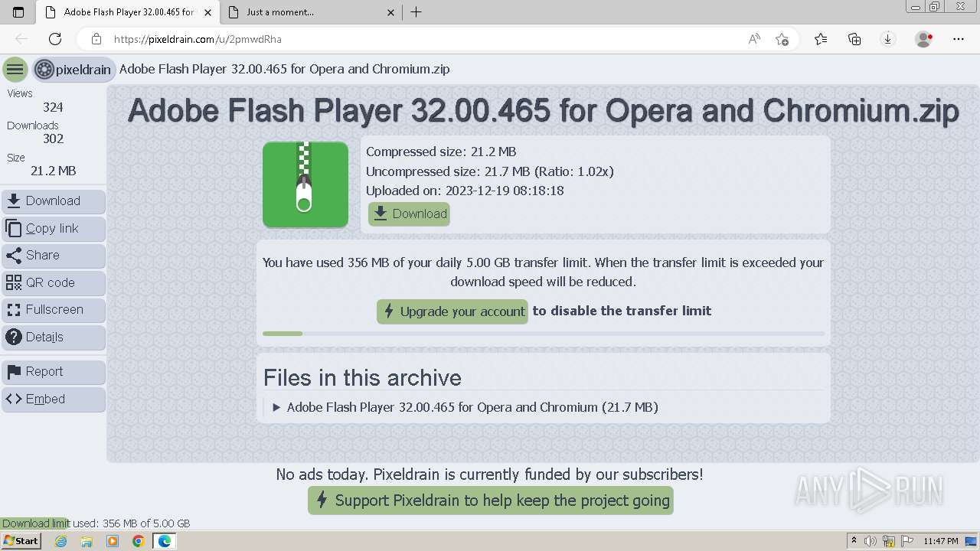Open the Favorites list
980x551 pixels.
pos(821,39)
